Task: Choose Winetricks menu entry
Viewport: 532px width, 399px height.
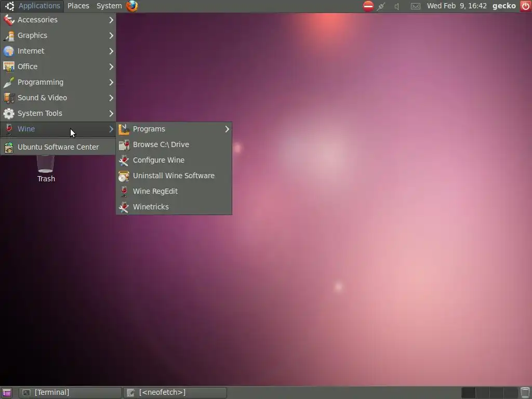Action: tap(174, 207)
